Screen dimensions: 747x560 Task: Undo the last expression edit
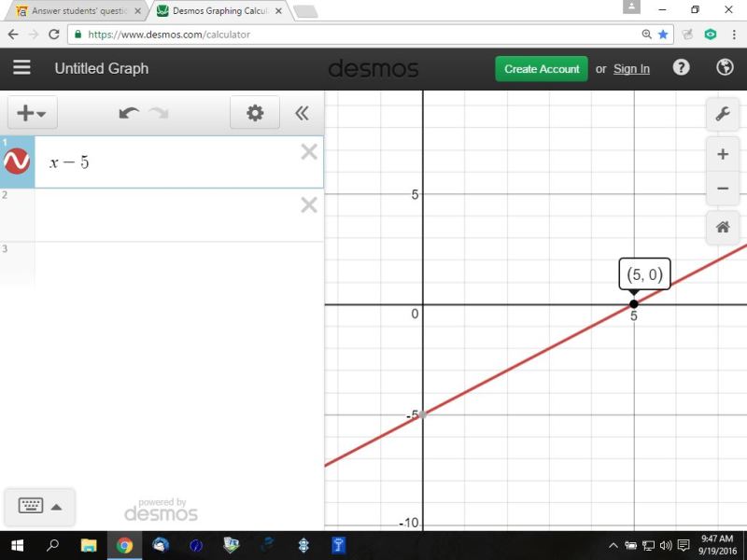tap(129, 113)
